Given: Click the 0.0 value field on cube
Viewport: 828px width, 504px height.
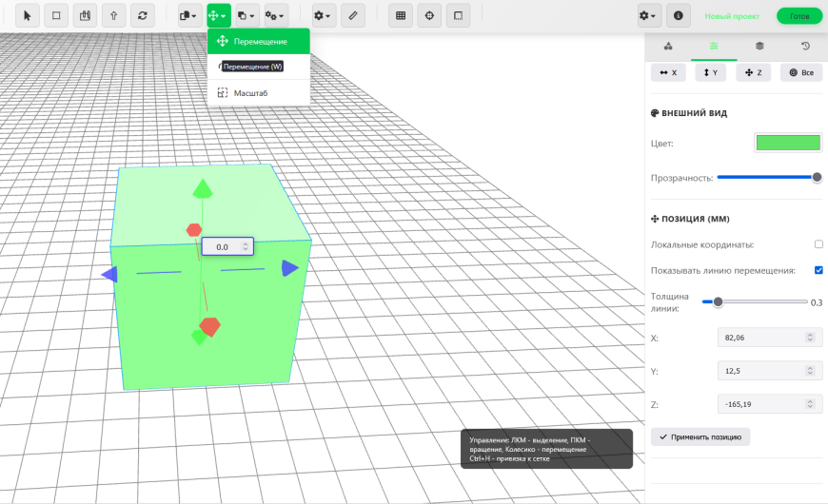Looking at the screenshot, I should click(x=227, y=247).
